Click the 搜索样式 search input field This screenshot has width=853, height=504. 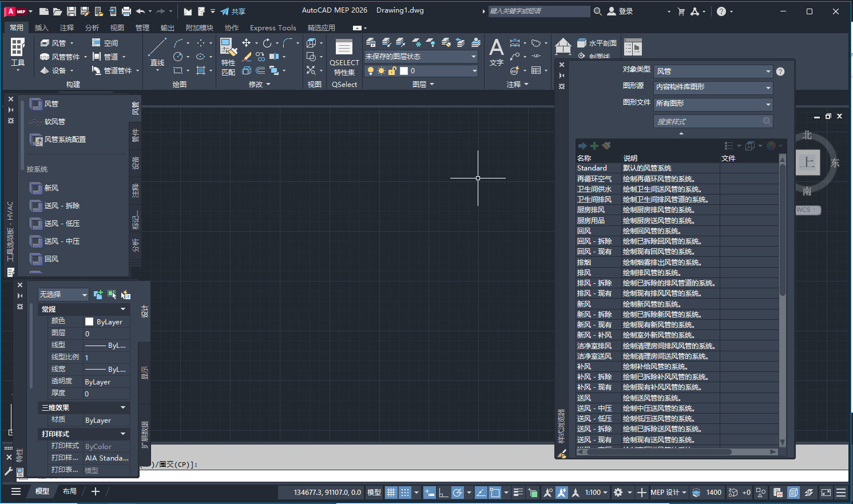[x=709, y=121]
